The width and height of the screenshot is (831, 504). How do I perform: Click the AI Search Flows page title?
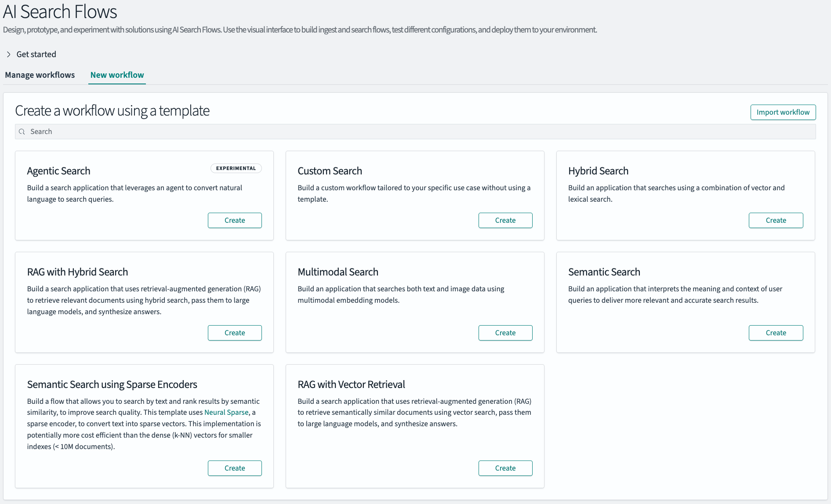coord(60,12)
